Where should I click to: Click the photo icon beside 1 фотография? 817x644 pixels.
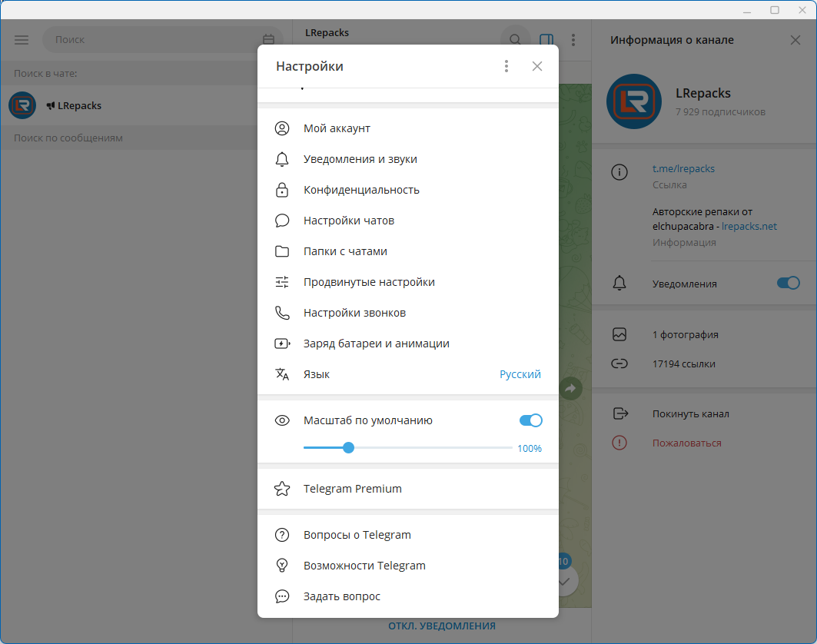pos(619,334)
